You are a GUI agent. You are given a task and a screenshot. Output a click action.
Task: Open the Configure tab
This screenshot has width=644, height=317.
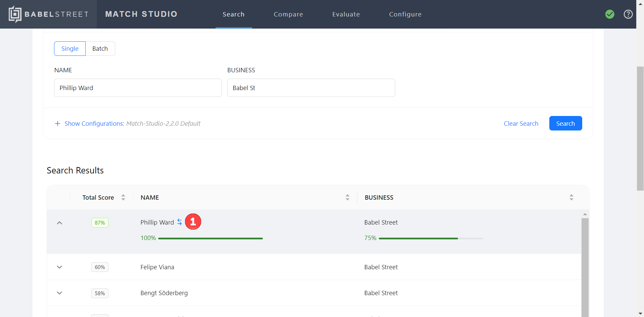pos(405,14)
